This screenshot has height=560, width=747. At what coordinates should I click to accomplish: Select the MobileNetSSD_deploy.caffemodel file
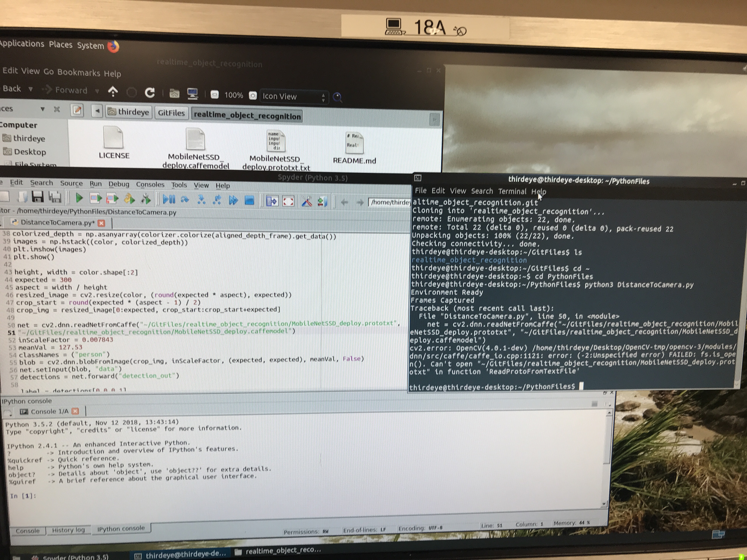tap(195, 149)
